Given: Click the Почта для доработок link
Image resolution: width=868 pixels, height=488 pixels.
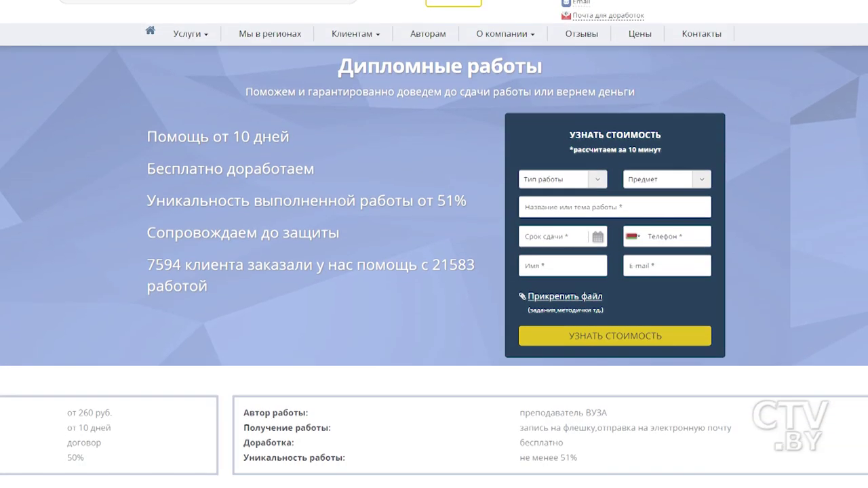Looking at the screenshot, I should point(608,16).
